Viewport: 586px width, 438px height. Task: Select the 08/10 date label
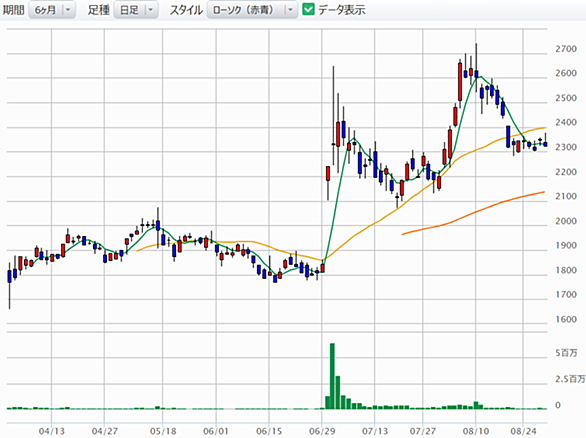point(475,431)
